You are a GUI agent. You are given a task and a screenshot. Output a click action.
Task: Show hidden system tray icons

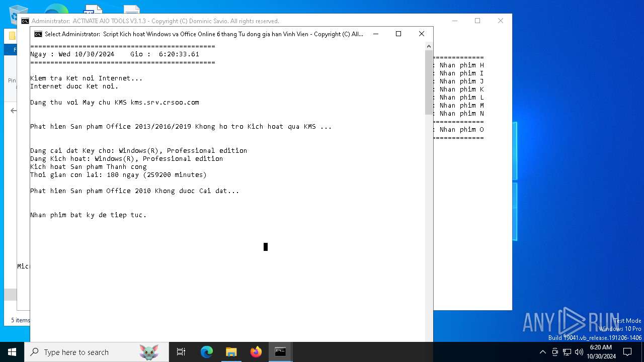click(x=542, y=352)
